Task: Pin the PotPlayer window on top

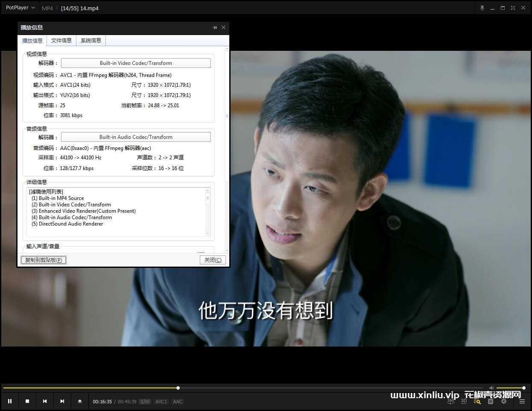Action: [482, 8]
